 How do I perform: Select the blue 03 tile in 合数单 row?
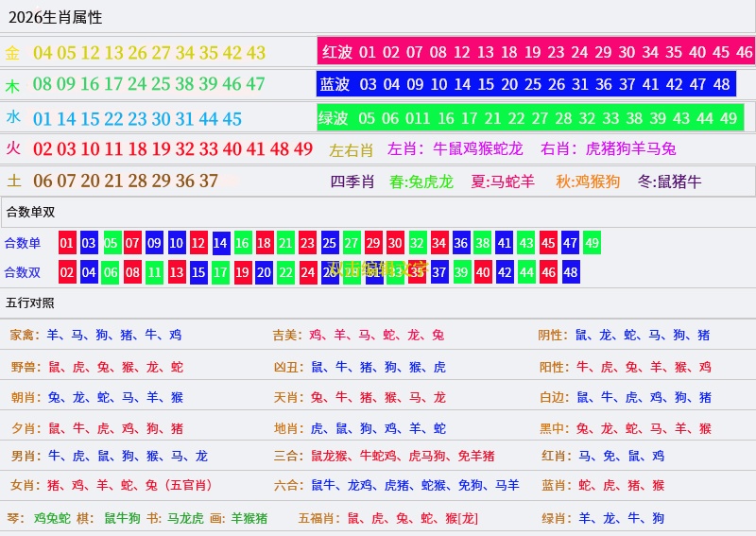point(89,243)
